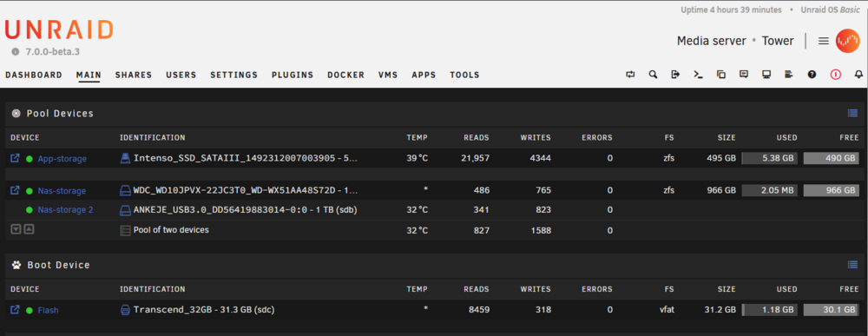Image resolution: width=868 pixels, height=336 pixels.
Task: Toggle Boot Device view using list icon
Action: click(x=852, y=265)
